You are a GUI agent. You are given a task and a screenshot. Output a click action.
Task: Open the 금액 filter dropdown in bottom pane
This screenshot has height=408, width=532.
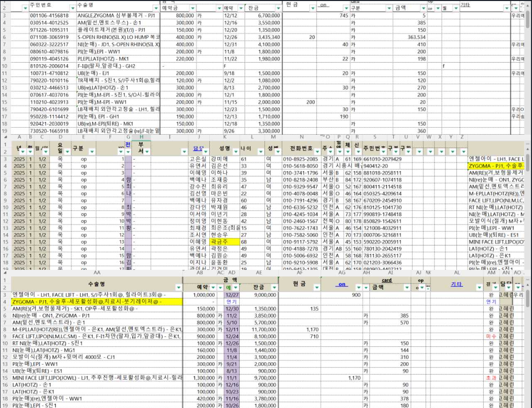(407, 288)
